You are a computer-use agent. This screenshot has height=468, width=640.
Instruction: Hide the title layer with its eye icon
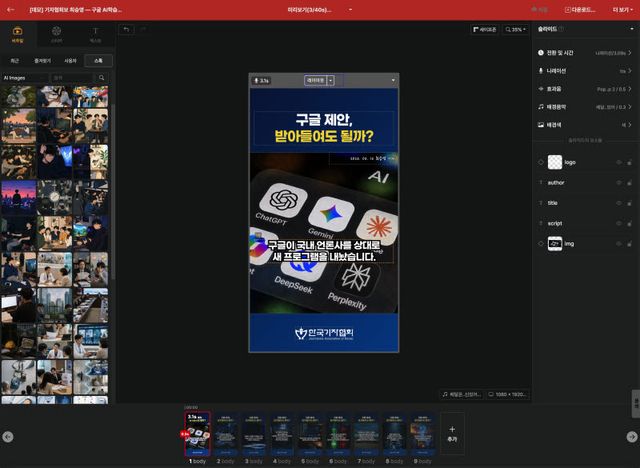coord(619,203)
